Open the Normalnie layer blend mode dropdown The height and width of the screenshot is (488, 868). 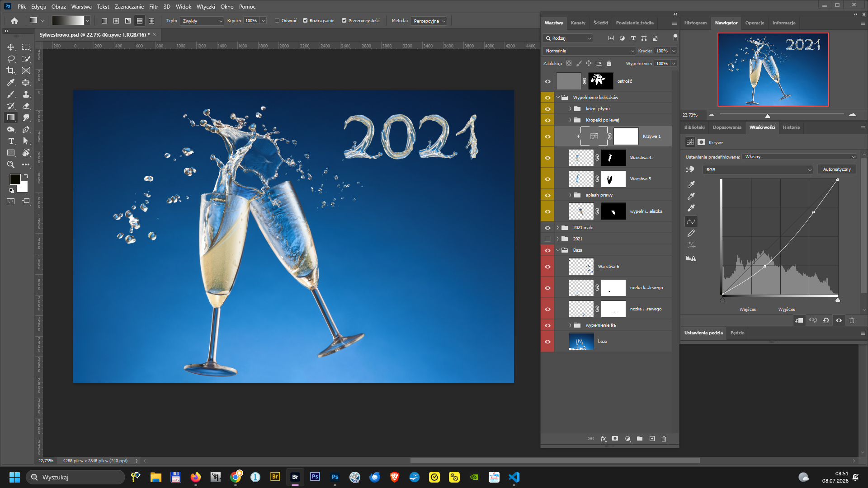click(589, 51)
